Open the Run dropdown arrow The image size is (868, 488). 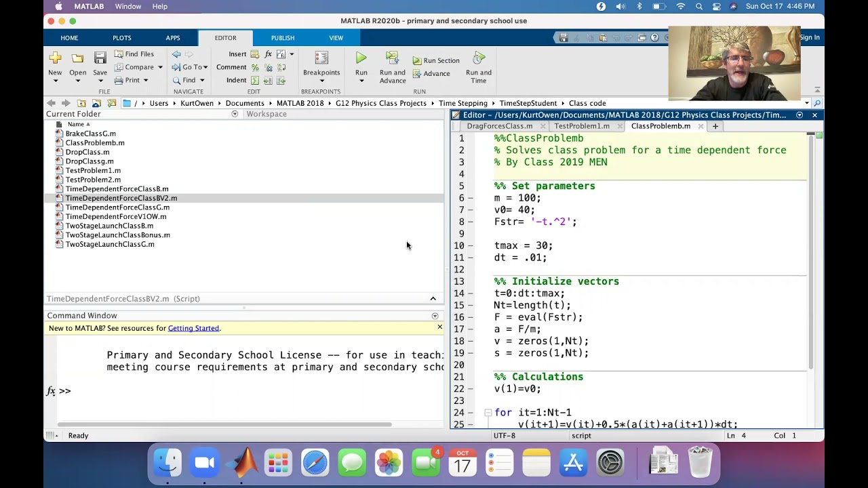coord(361,81)
